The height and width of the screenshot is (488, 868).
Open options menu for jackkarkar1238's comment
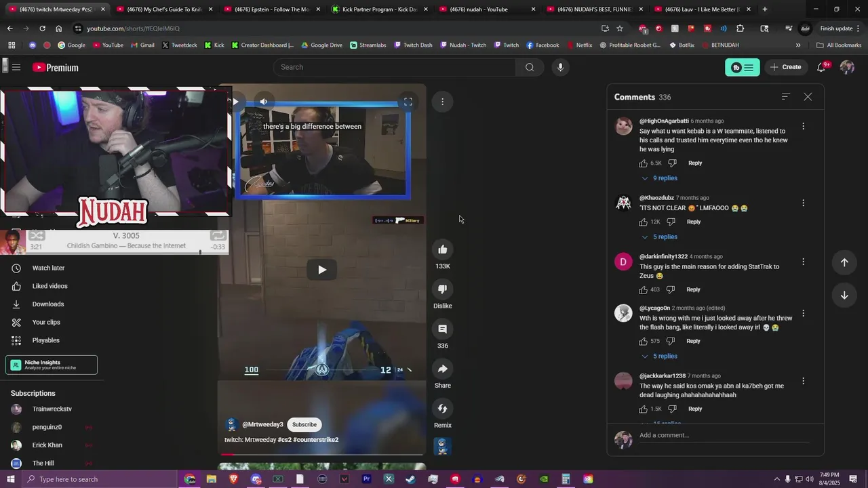(x=803, y=381)
